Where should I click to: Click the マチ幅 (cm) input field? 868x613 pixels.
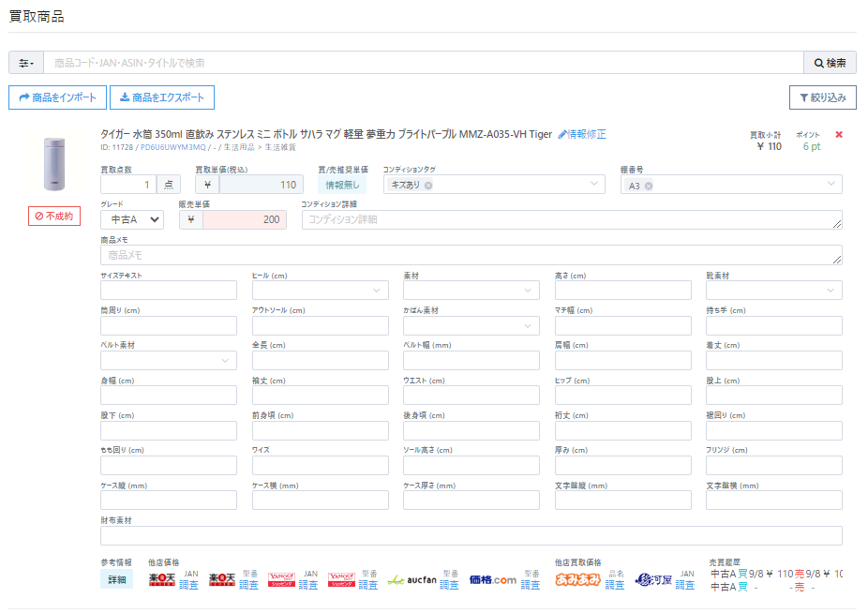point(623,325)
